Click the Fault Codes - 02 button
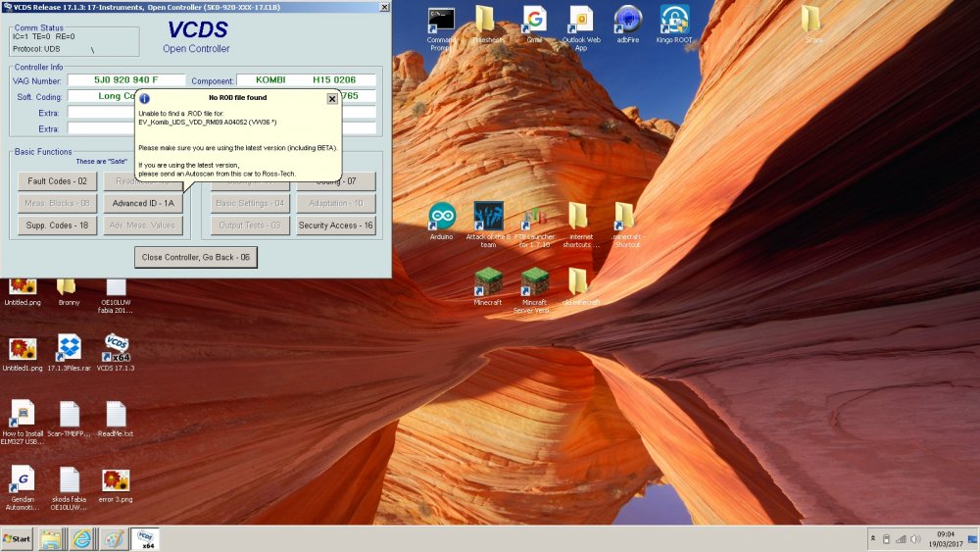 point(57,181)
